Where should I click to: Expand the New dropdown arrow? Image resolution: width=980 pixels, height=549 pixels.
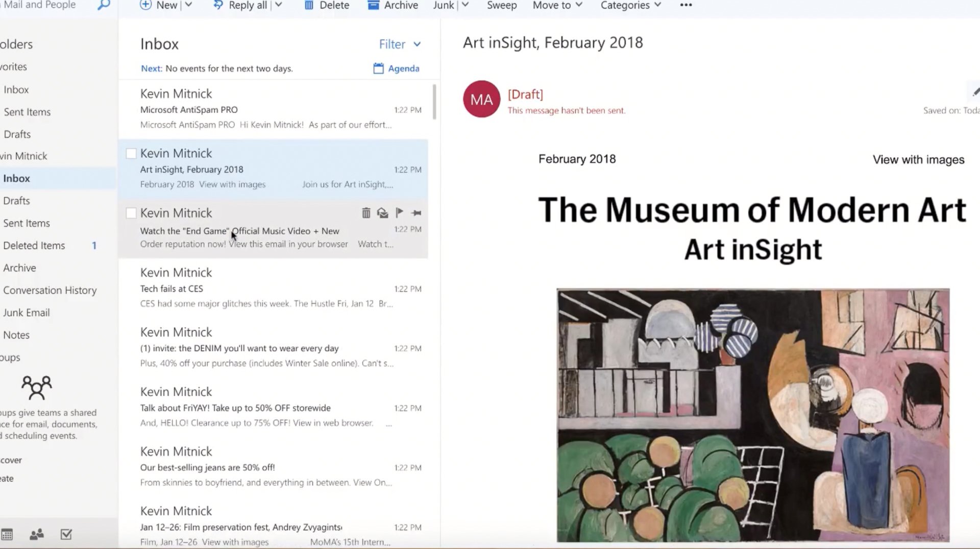click(x=188, y=5)
